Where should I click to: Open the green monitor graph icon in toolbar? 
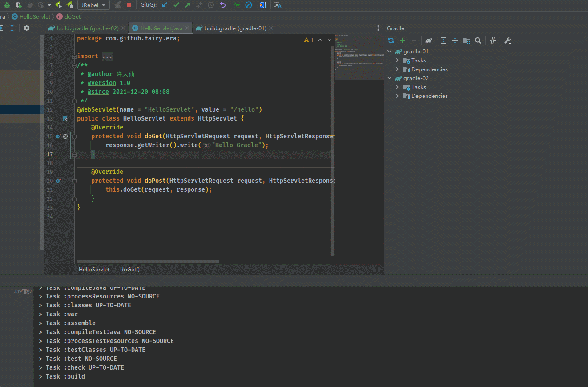(x=237, y=5)
